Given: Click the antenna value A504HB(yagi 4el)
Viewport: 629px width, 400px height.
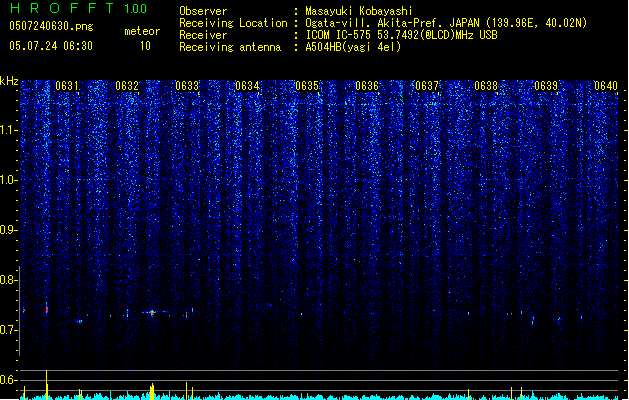Looking at the screenshot, I should [353, 47].
